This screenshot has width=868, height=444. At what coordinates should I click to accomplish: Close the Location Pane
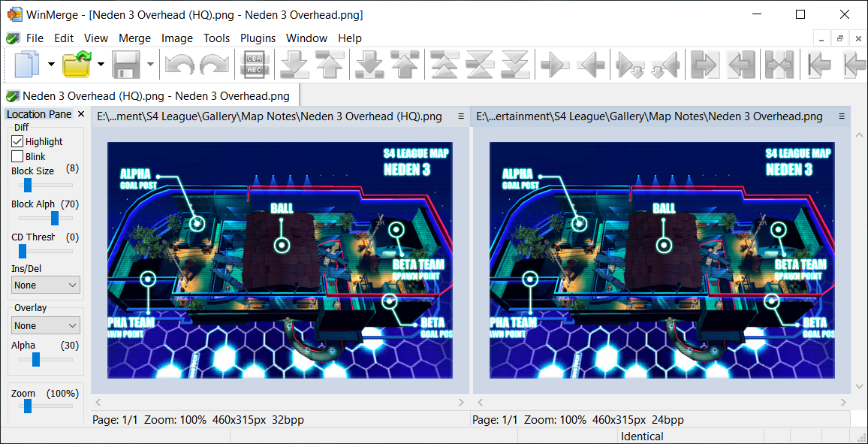[81, 115]
